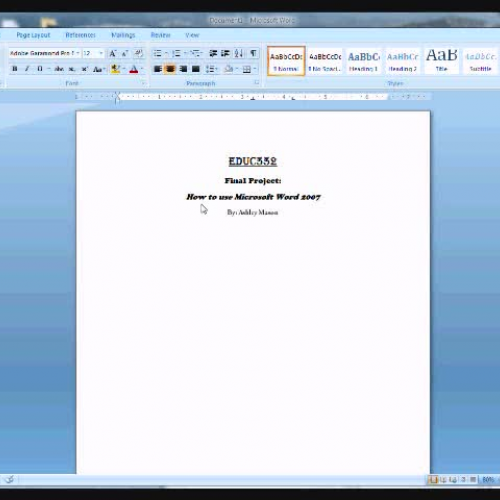Open the View tab
Screen dimensions: 500x500
192,35
